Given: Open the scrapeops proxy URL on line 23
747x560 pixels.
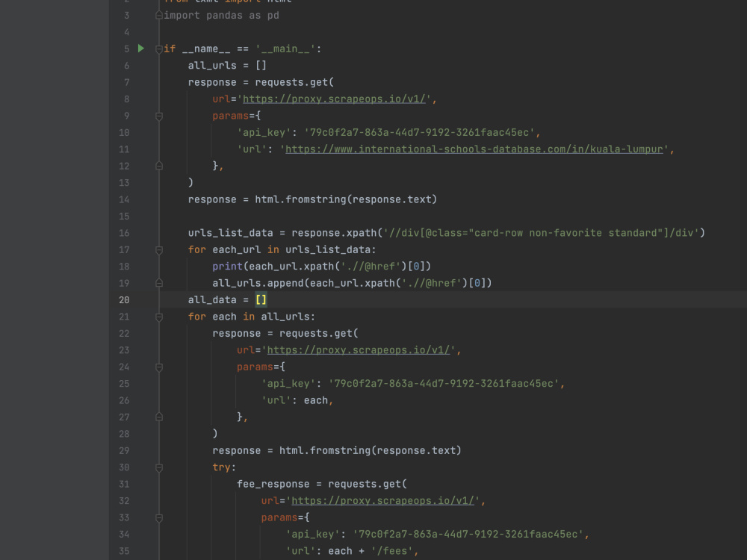Looking at the screenshot, I should [x=359, y=350].
